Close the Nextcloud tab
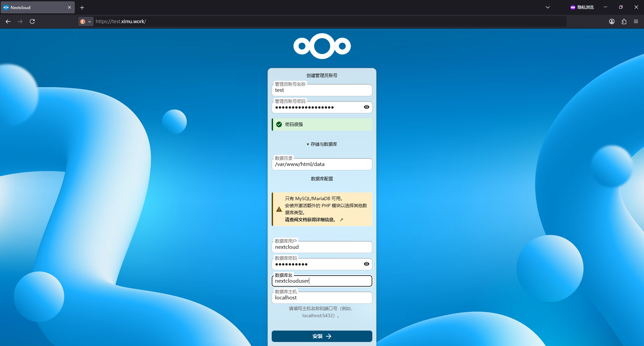Image resolution: width=644 pixels, height=346 pixels. [x=69, y=7]
